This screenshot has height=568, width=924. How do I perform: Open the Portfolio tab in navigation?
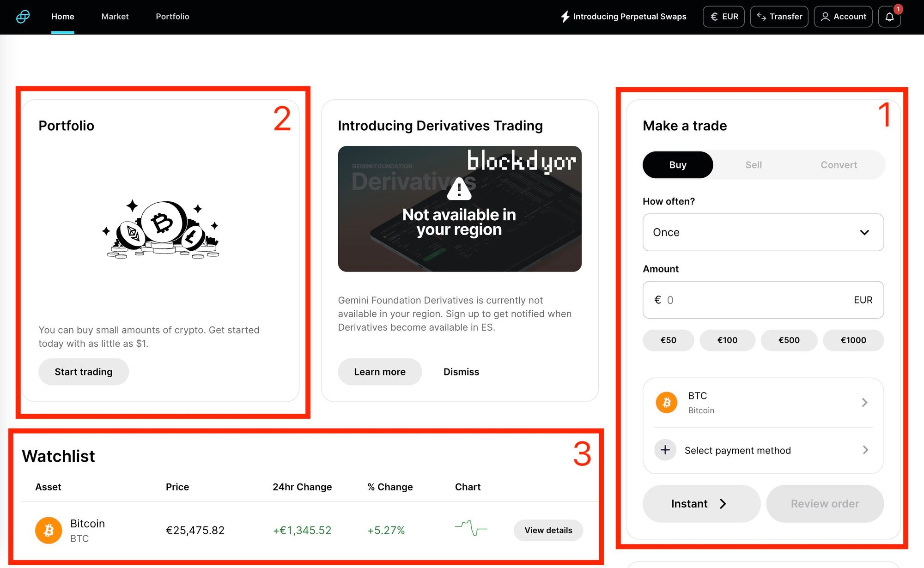pos(172,16)
